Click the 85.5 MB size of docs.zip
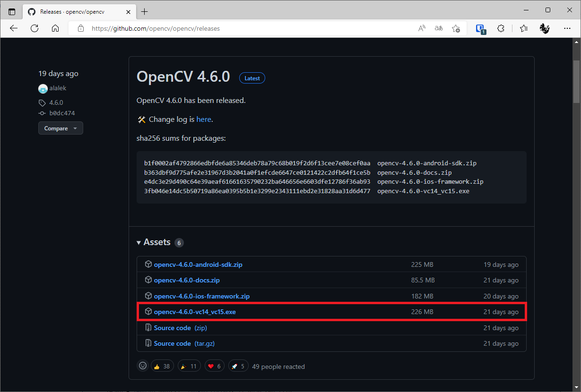581x392 pixels. [423, 280]
